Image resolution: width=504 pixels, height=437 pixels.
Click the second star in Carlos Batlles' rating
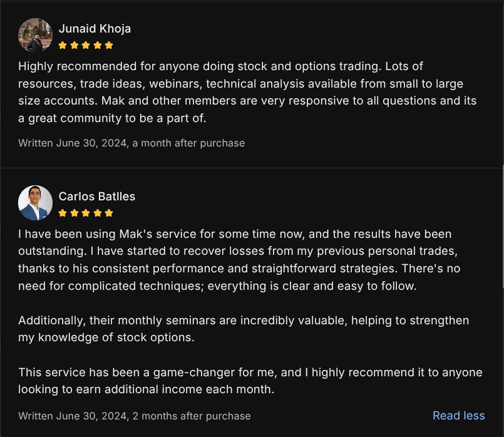[75, 213]
